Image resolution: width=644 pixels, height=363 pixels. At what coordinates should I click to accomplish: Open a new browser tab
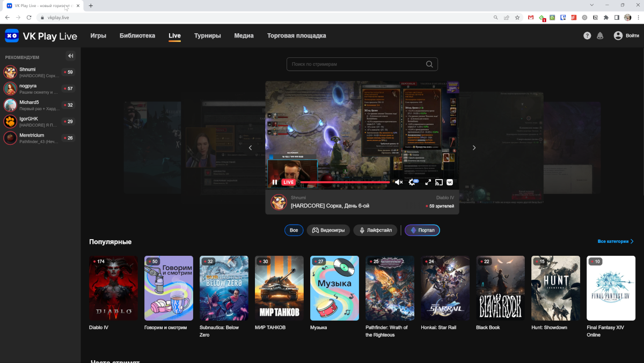(91, 5)
